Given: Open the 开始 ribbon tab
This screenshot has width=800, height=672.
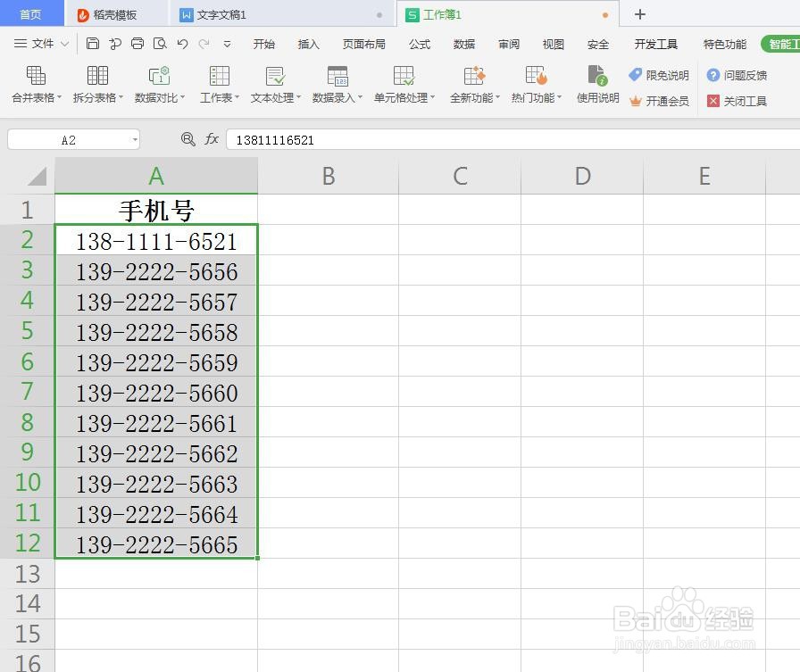Looking at the screenshot, I should click(263, 45).
